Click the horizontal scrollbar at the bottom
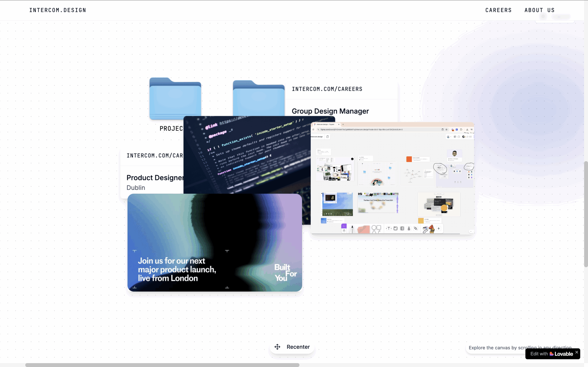The height and width of the screenshot is (367, 588). 162,365
